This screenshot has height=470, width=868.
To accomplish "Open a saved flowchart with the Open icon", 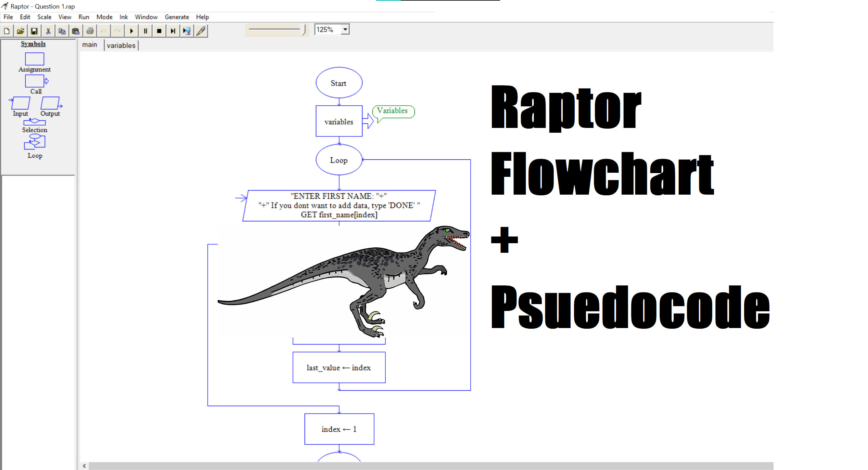I will coord(21,31).
